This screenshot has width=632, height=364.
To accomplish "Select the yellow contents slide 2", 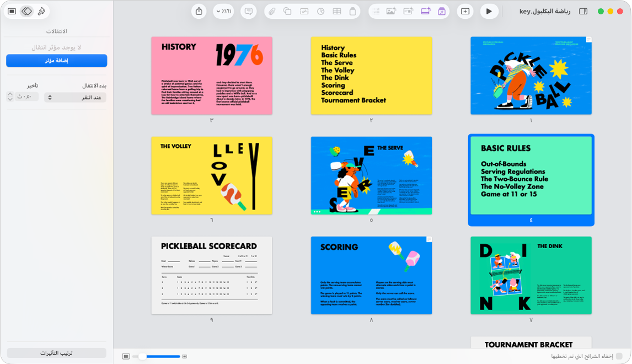I will pos(371,76).
